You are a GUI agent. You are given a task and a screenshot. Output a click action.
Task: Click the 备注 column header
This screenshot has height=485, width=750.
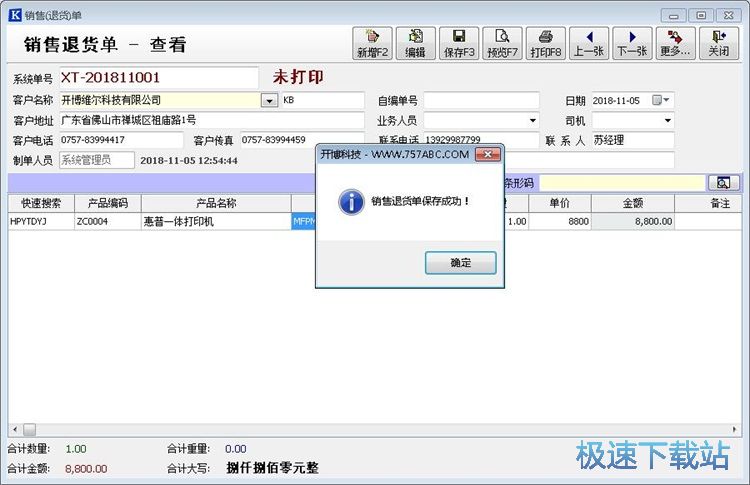click(708, 203)
